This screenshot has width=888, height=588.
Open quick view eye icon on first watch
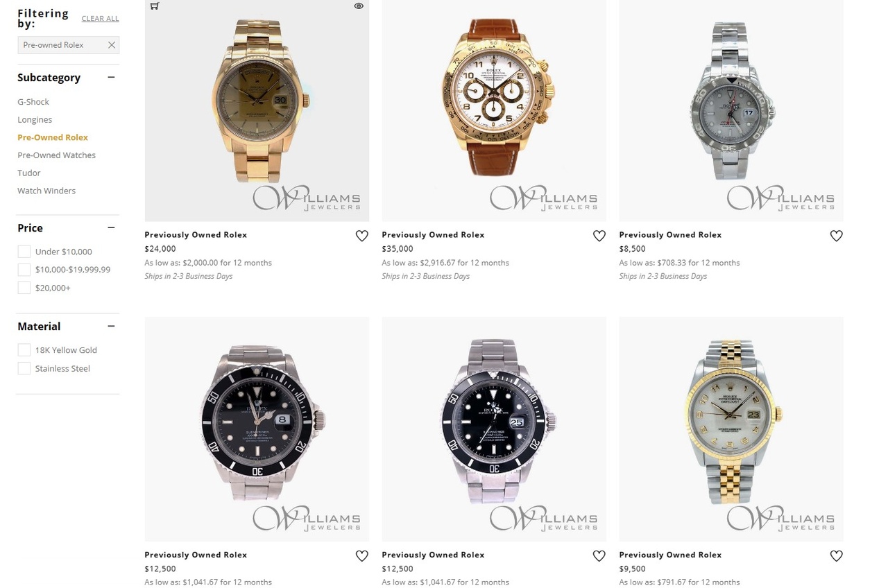[x=359, y=6]
